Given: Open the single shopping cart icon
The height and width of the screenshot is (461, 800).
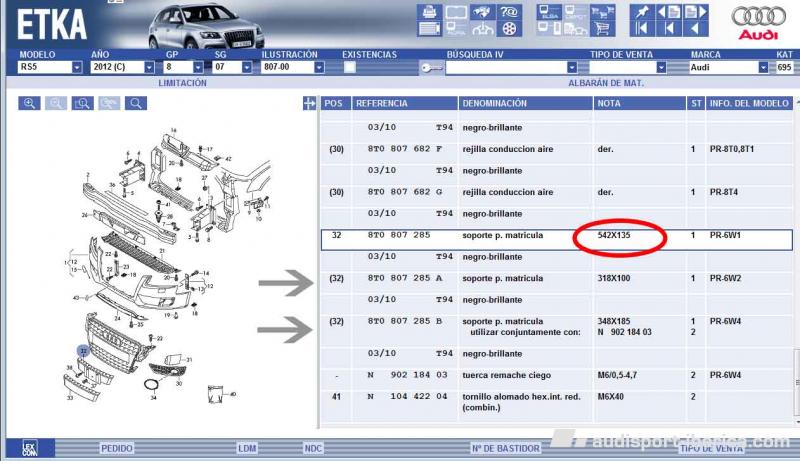Looking at the screenshot, I should coord(603,29).
